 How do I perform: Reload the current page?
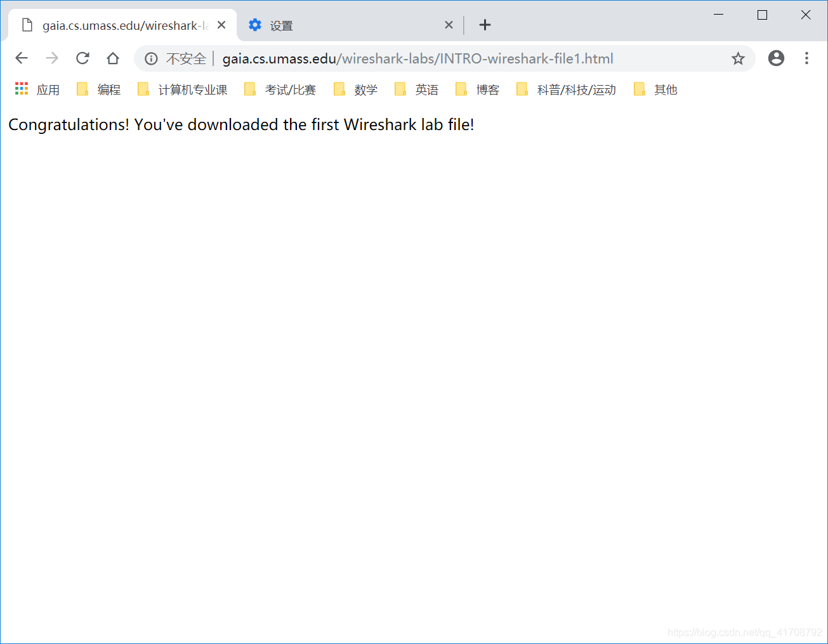coord(82,58)
